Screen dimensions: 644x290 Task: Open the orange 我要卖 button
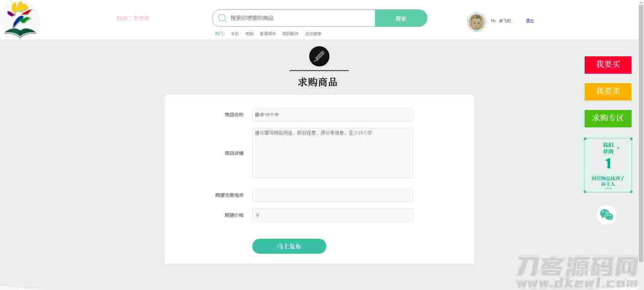tap(608, 92)
